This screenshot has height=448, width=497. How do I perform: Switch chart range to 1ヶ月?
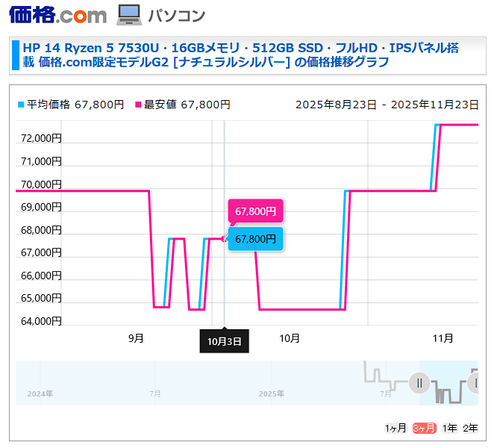pyautogui.click(x=396, y=428)
